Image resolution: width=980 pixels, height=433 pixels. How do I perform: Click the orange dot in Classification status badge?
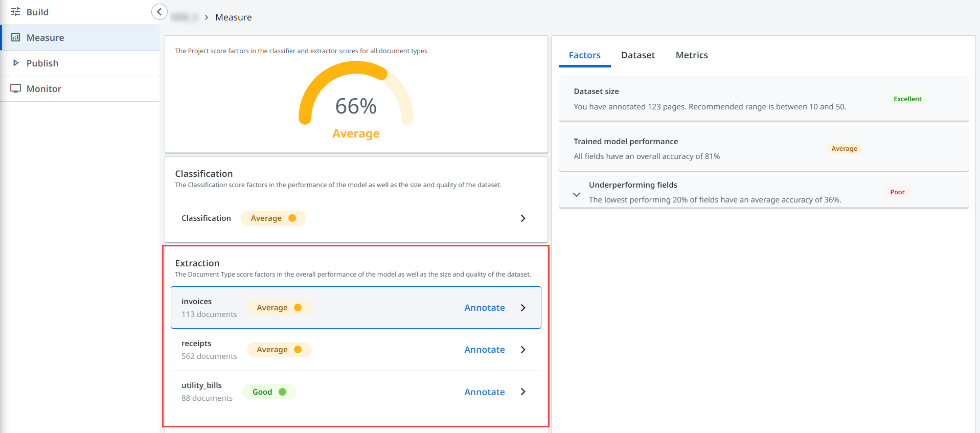click(x=292, y=218)
